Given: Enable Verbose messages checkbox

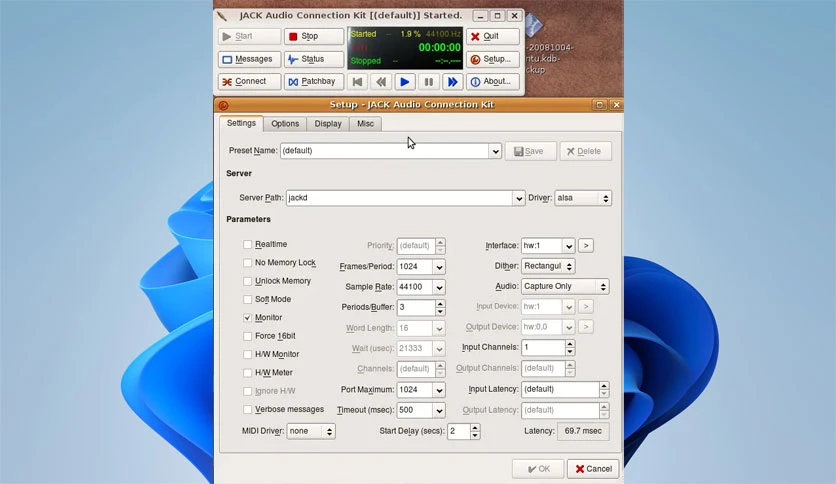Looking at the screenshot, I should click(247, 409).
